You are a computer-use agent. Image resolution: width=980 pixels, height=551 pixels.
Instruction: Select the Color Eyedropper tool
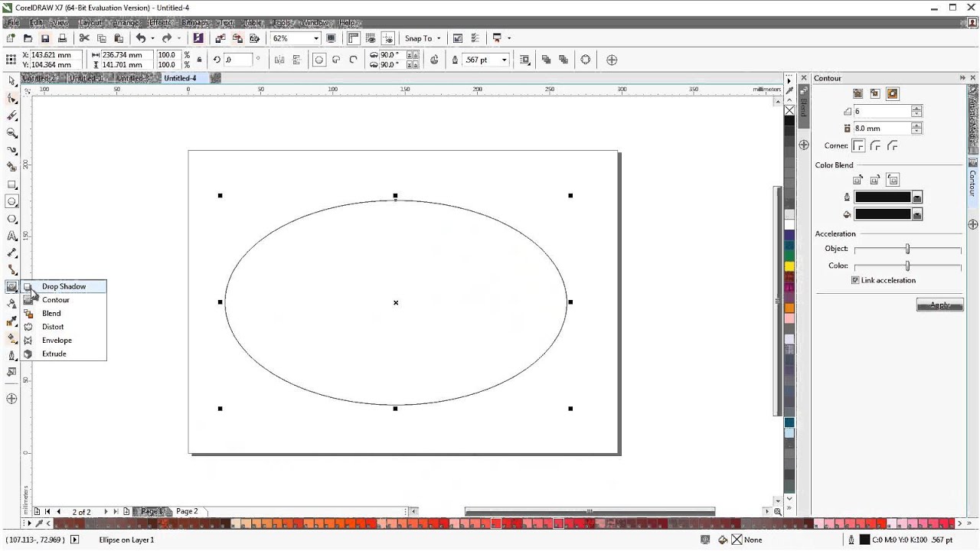[11, 321]
